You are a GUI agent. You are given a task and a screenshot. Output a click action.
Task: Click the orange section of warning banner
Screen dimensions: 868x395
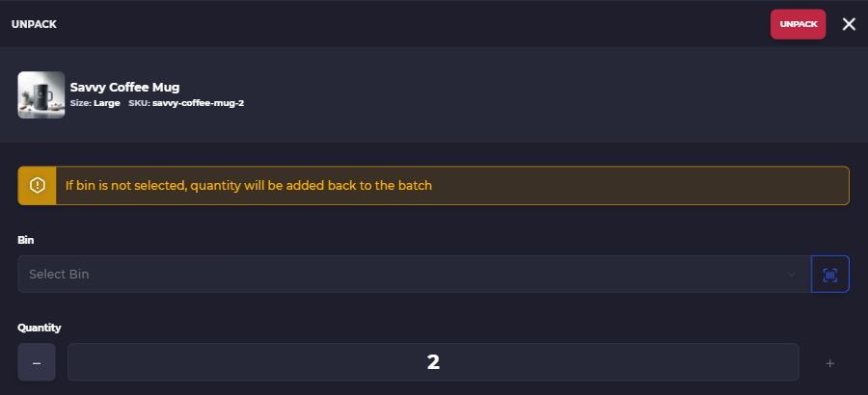click(37, 185)
